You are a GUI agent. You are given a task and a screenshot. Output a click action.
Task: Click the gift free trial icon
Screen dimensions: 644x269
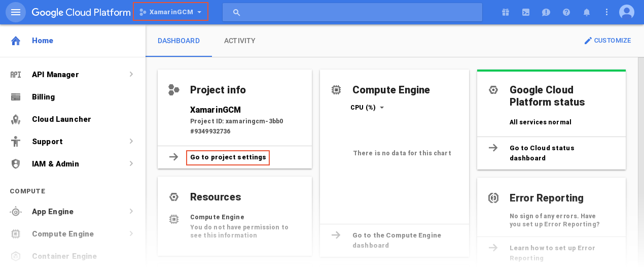pyautogui.click(x=505, y=12)
